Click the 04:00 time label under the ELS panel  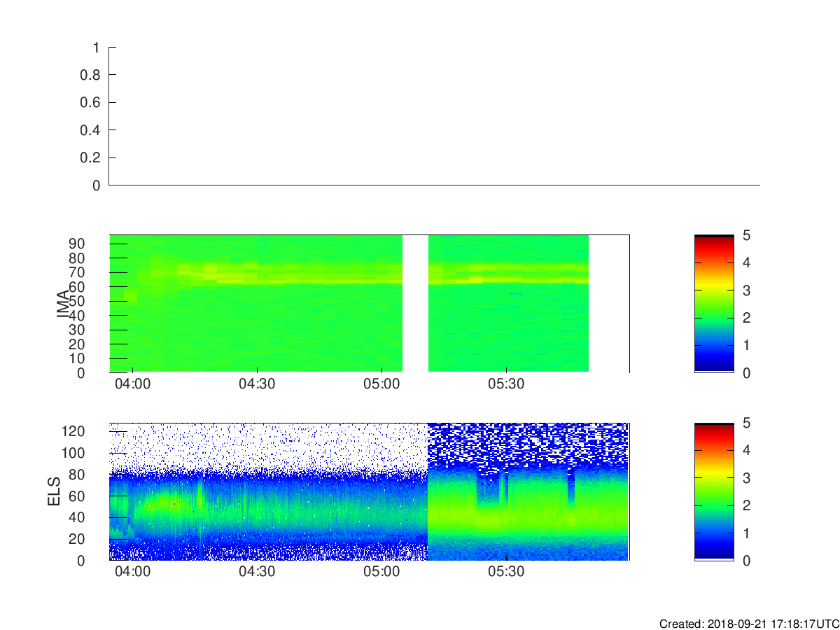point(133,572)
